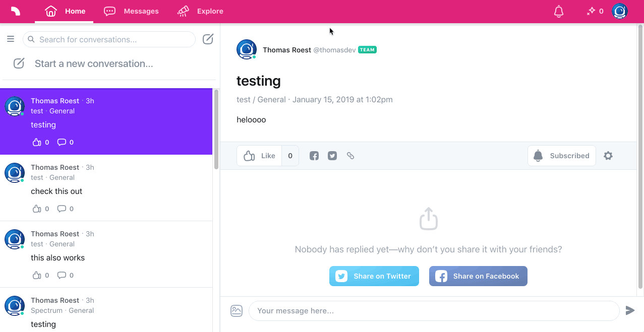
Task: Click the share arrow icon above 'Nobody has replied yet'
Action: [429, 219]
